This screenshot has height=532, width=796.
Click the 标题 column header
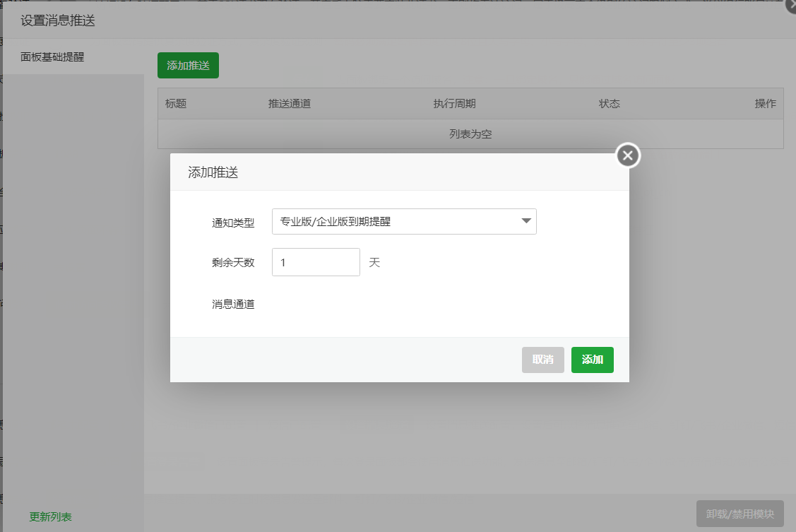click(176, 104)
